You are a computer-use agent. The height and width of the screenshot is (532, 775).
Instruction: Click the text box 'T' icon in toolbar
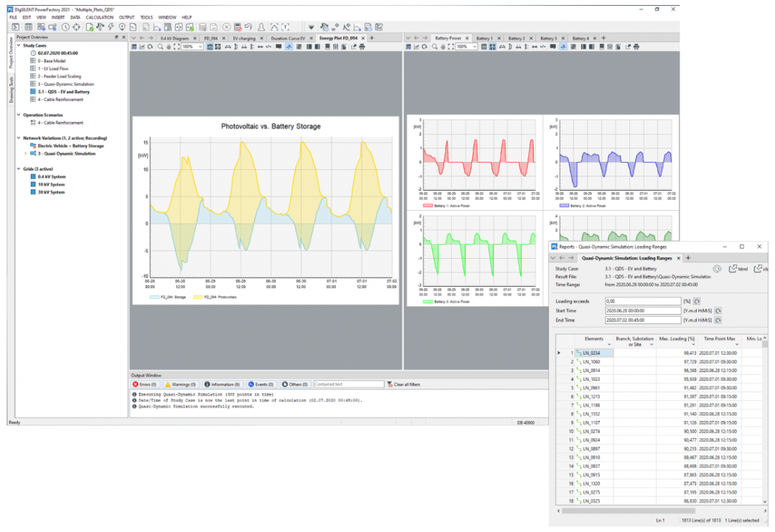pos(285,27)
